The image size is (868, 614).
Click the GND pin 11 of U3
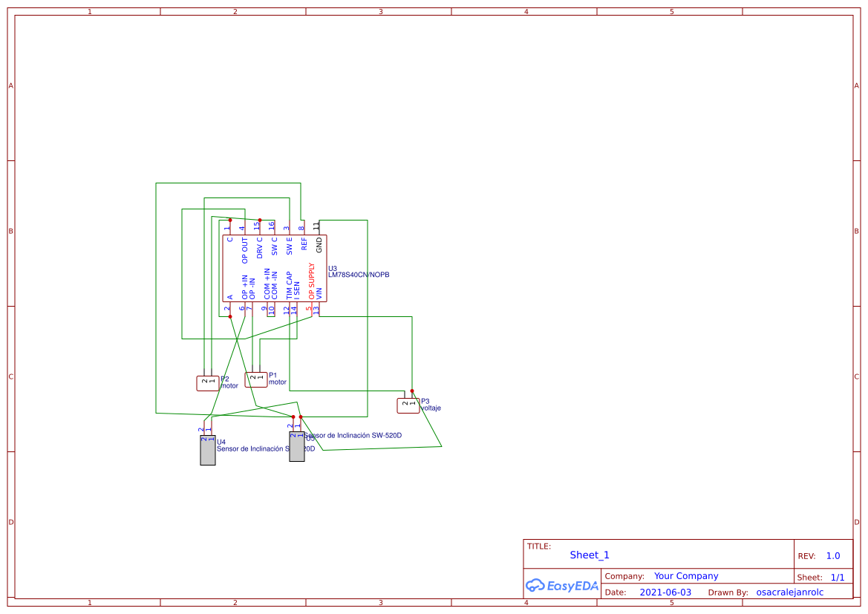coord(319,225)
